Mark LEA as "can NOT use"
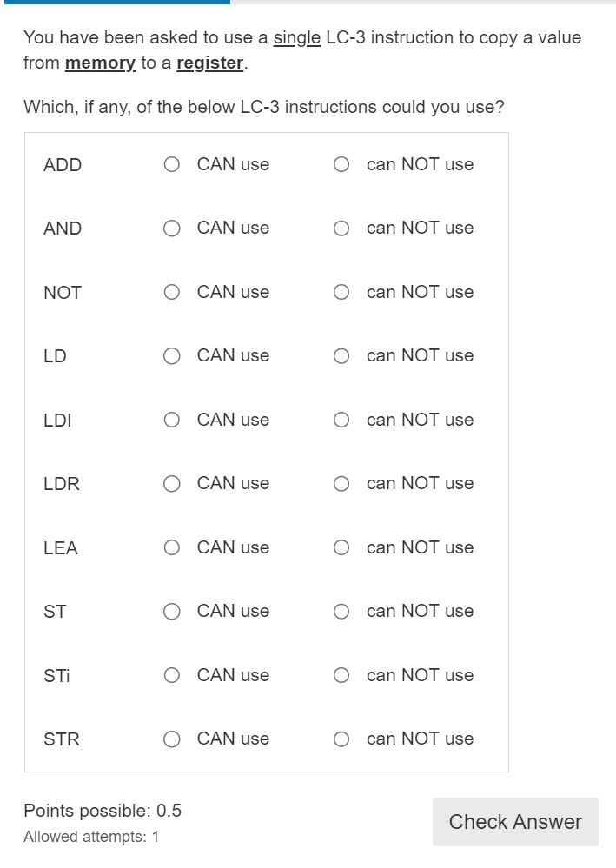 (341, 547)
